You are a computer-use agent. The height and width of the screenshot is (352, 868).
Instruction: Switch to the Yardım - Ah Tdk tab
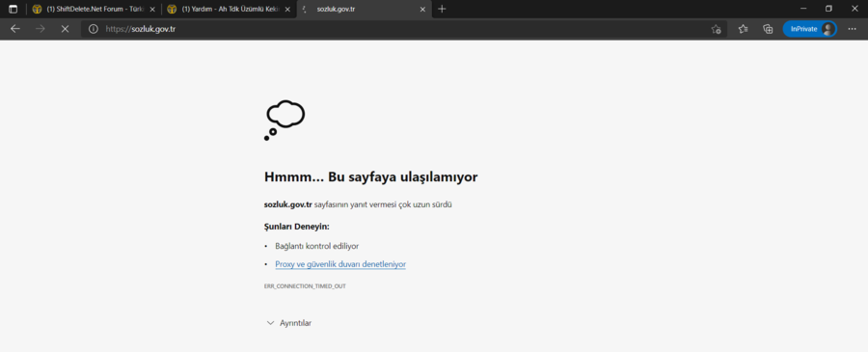click(230, 9)
